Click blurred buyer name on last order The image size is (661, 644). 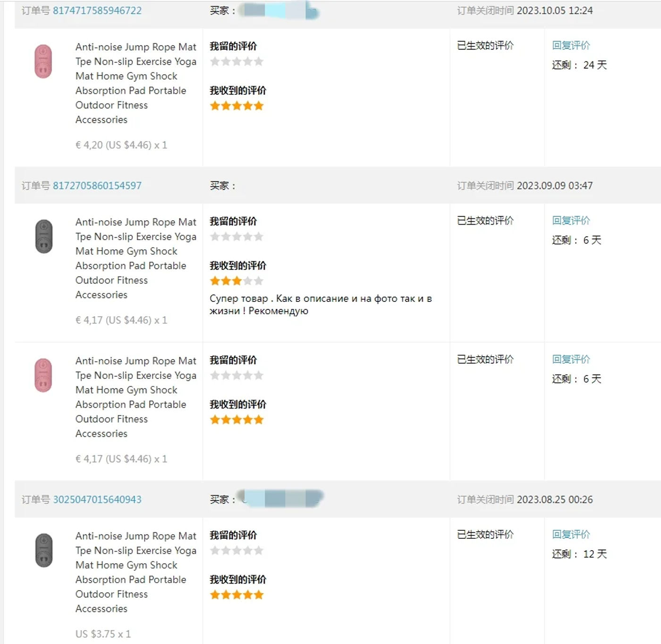[280, 498]
